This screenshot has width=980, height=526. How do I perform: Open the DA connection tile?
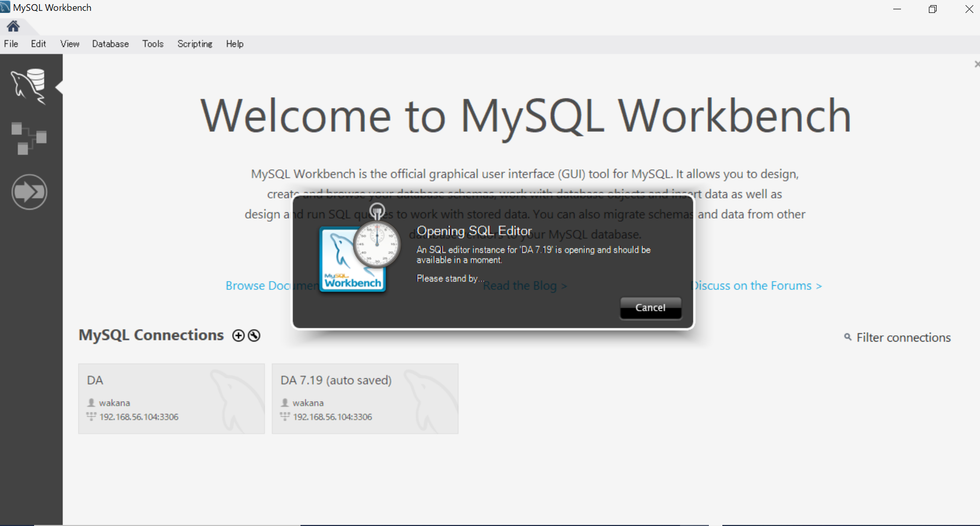[x=171, y=398]
